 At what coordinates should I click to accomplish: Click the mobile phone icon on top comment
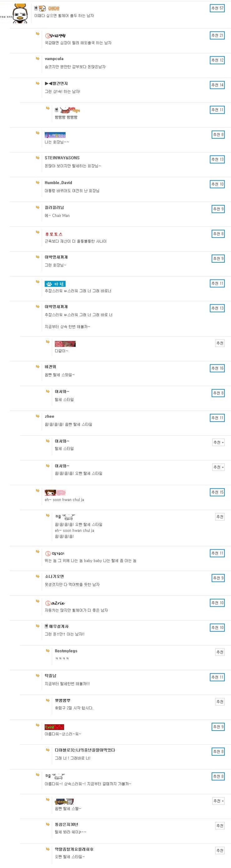[36, 8]
